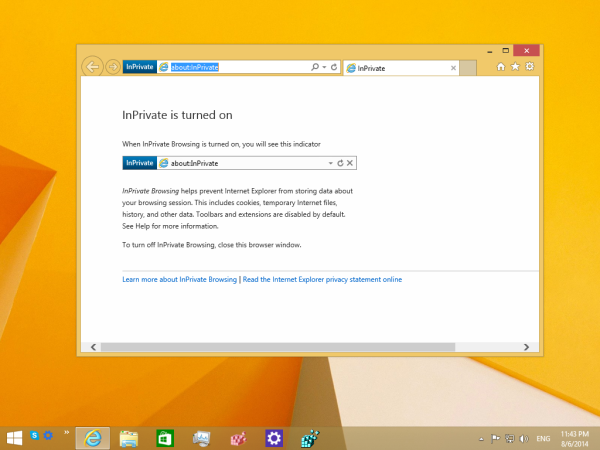Click the Refresh icon in address bar

coord(334,67)
